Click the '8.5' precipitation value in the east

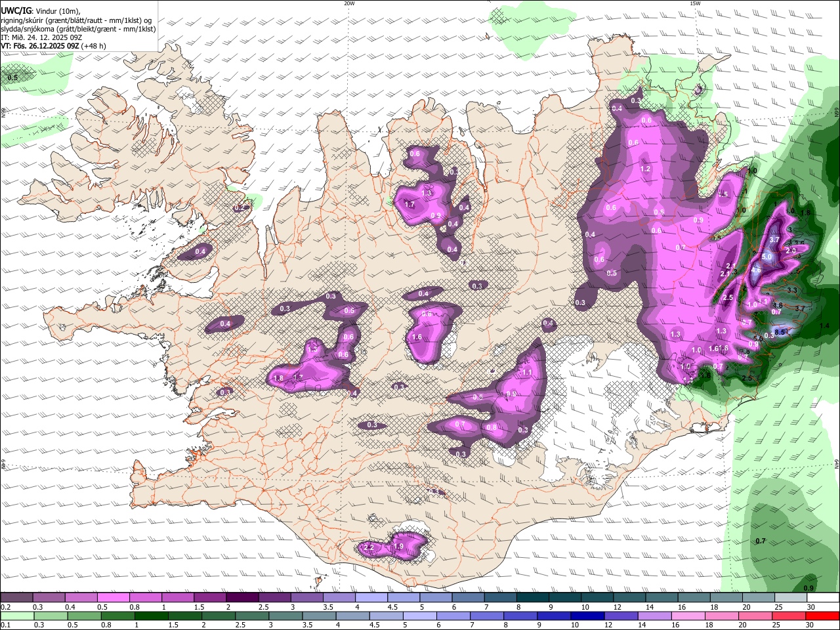click(x=780, y=333)
